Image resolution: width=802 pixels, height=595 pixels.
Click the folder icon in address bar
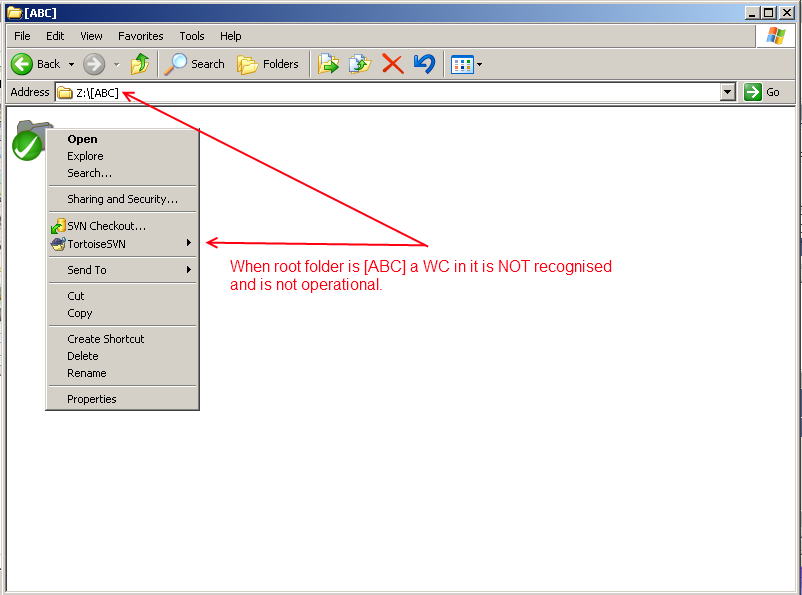click(65, 93)
